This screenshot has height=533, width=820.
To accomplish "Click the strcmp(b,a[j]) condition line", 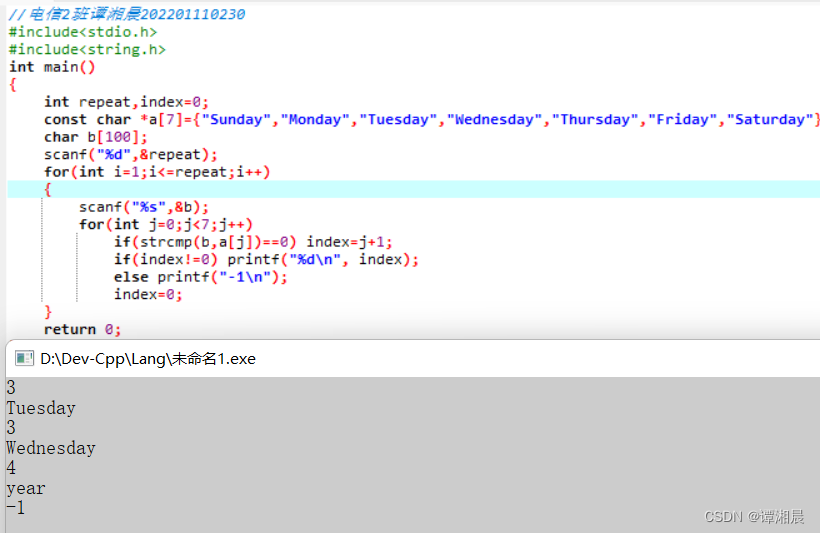I will click(253, 242).
